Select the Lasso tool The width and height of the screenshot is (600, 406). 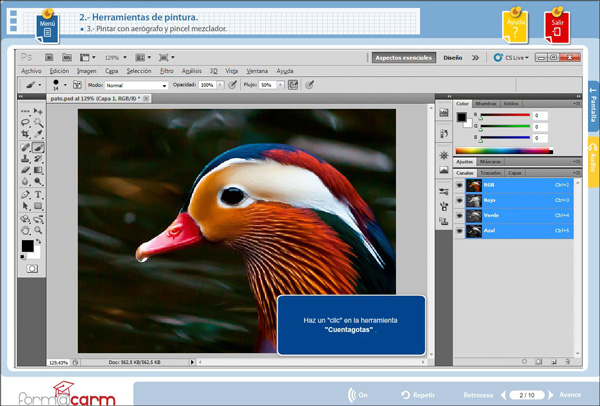27,122
